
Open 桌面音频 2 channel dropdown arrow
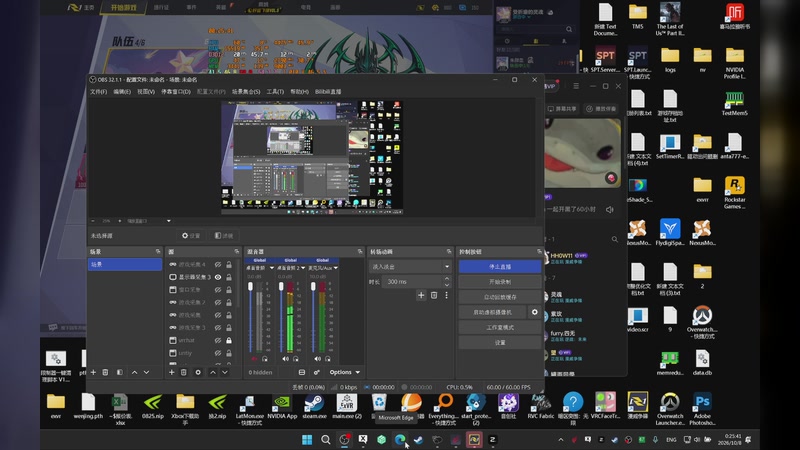pyautogui.click(x=304, y=268)
